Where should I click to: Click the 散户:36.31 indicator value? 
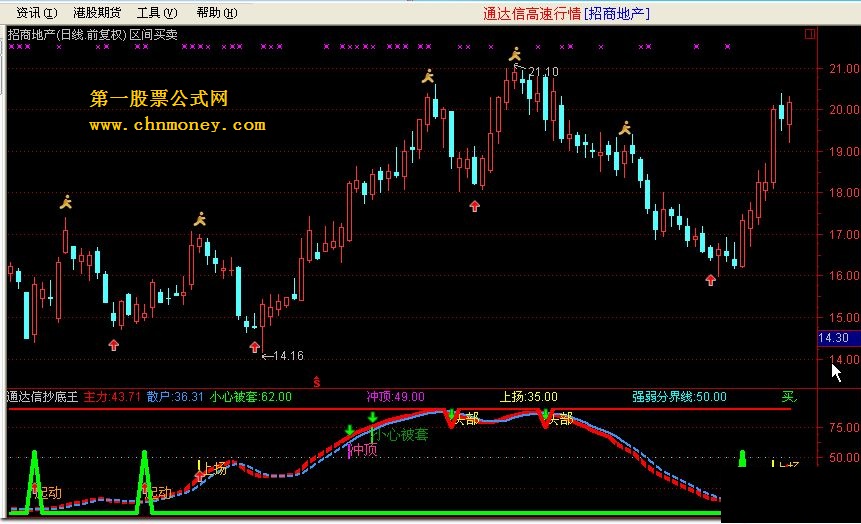[x=175, y=397]
